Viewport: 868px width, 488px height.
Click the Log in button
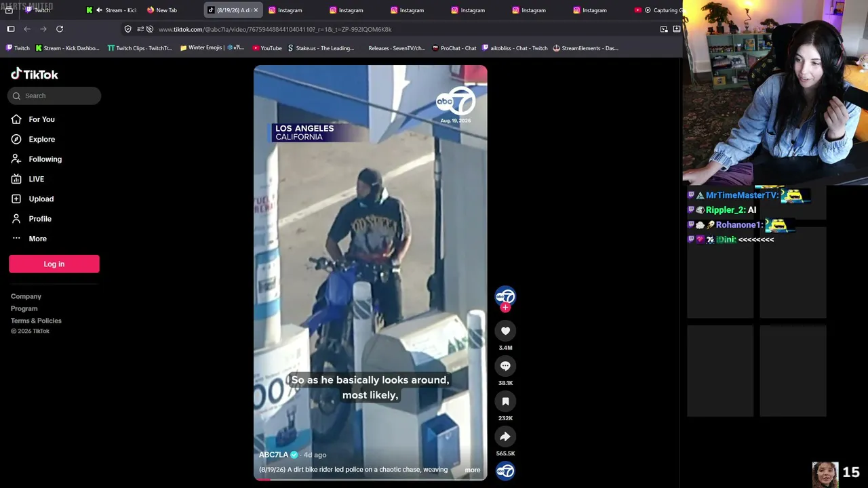(54, 264)
